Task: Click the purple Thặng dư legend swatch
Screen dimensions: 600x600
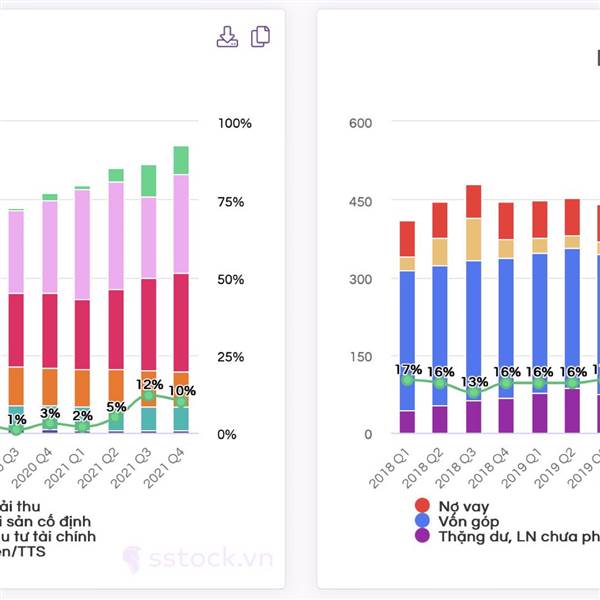Action: [x=422, y=536]
